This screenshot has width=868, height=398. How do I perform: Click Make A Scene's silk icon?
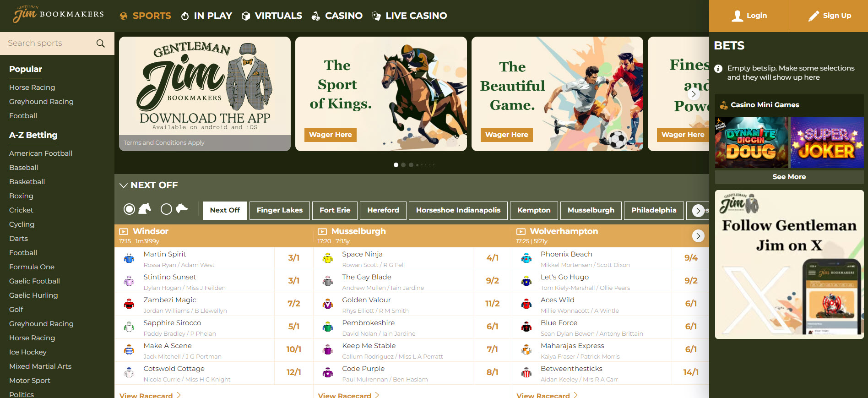click(129, 350)
